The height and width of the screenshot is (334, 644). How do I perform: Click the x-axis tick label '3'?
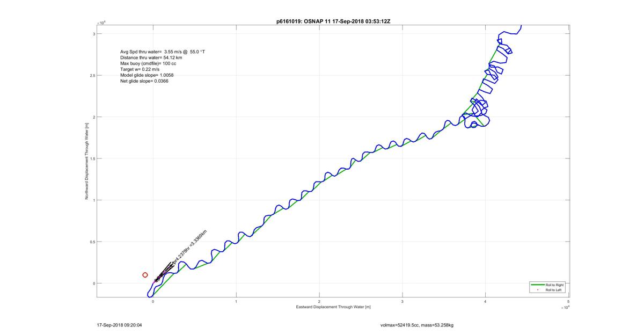[402, 302]
